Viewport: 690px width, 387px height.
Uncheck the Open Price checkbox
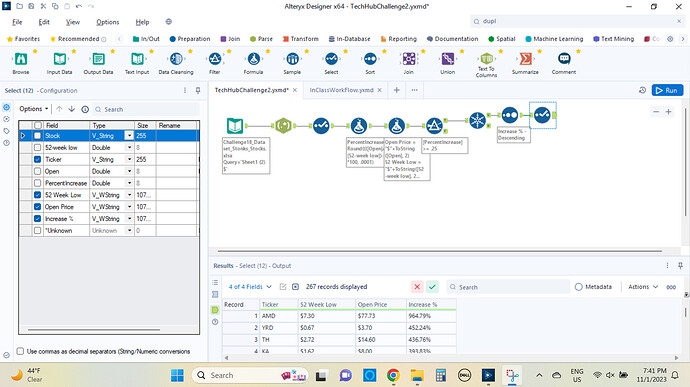pyautogui.click(x=37, y=207)
